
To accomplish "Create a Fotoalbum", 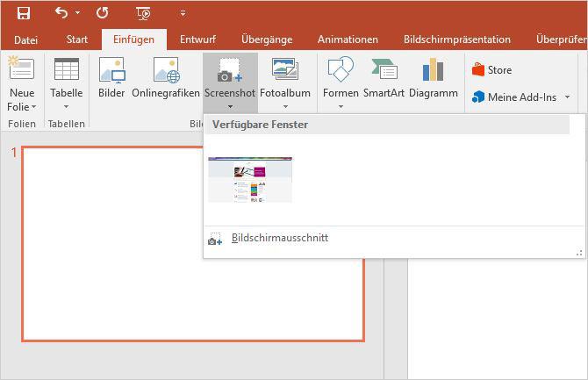I will 285,77.
